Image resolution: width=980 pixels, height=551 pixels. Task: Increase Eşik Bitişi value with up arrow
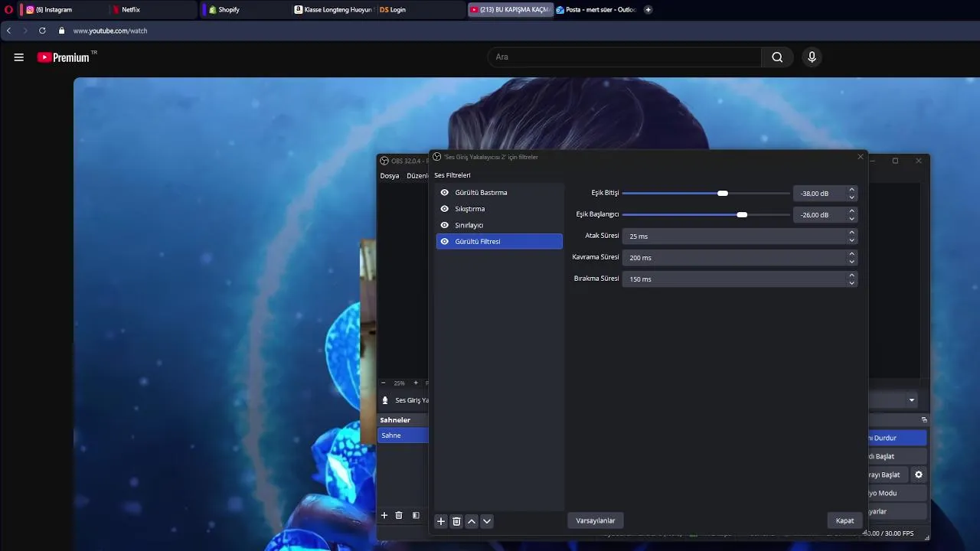[851, 190]
